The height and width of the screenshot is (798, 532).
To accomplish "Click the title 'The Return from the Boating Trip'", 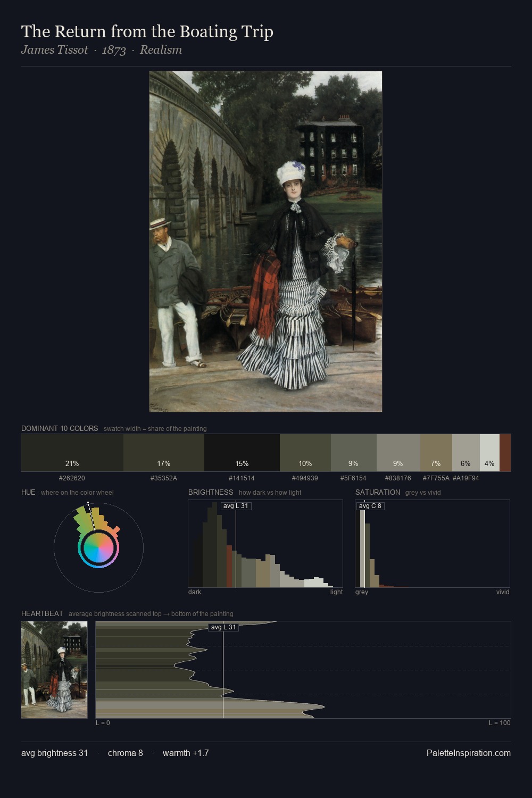I will 147,32.
